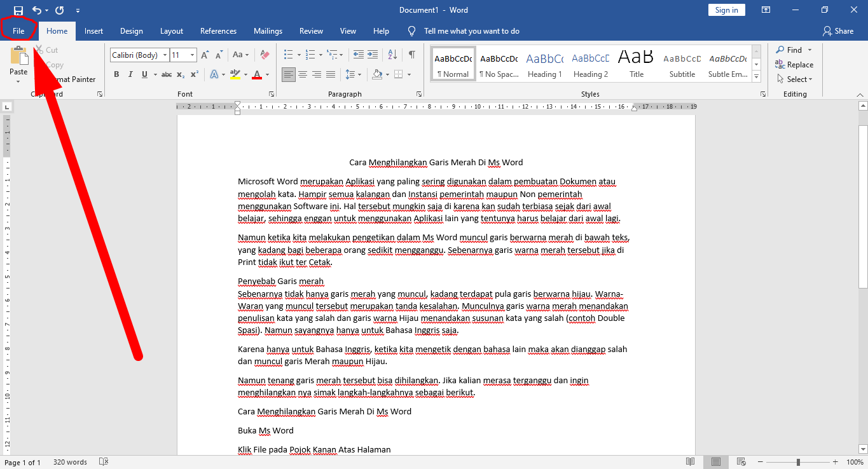
Task: Toggle Italic formatting
Action: 130,74
